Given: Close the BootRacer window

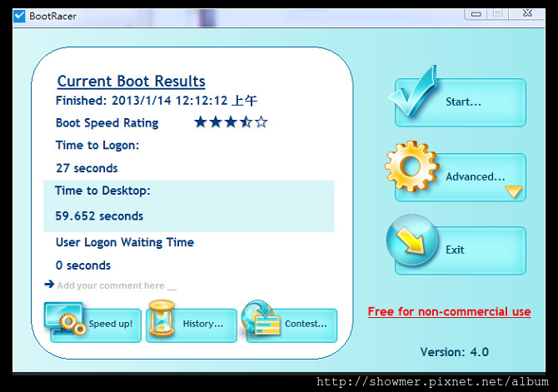Looking at the screenshot, I should click(527, 13).
